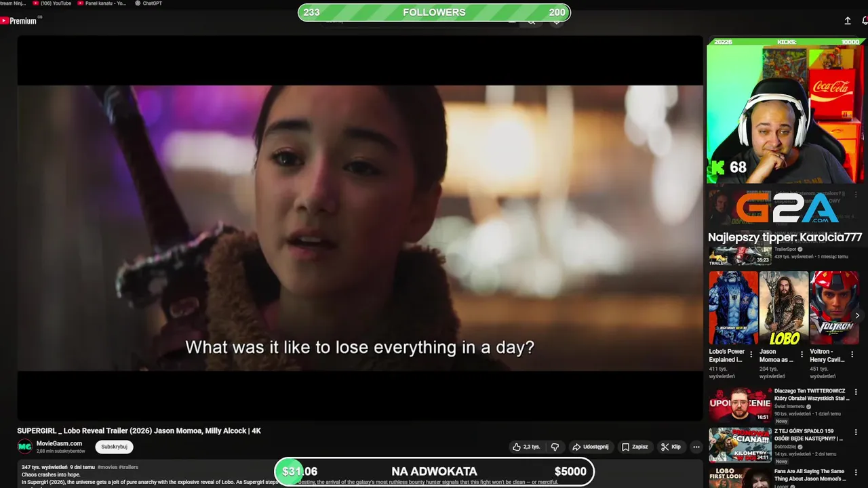Click the 'Z TEJ GÓRY SPADŁO 159' video title

pyautogui.click(x=808, y=434)
